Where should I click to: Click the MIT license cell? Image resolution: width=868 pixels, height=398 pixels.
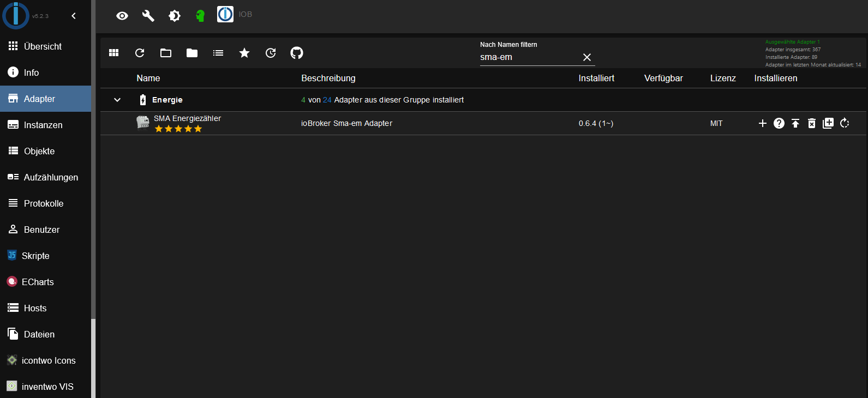(x=716, y=123)
